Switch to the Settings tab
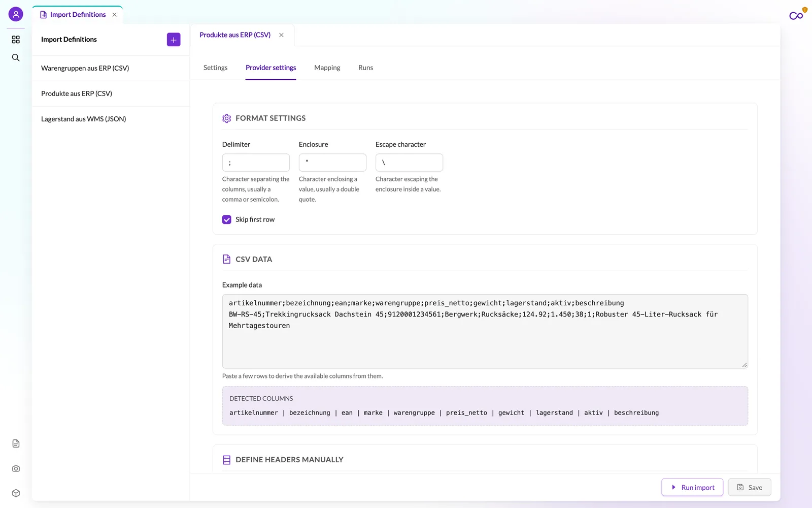 (215, 68)
